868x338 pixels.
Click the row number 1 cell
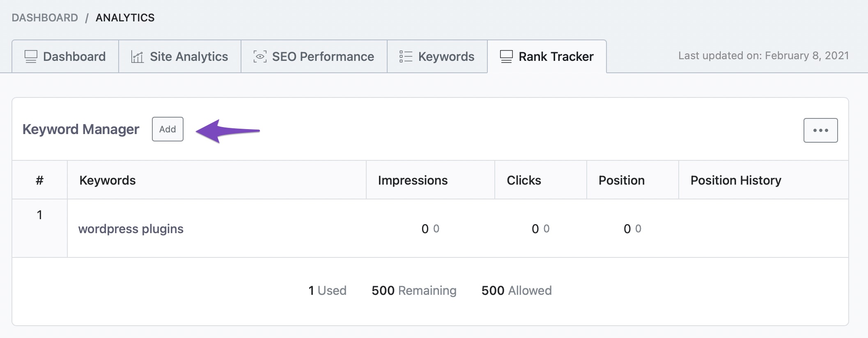[39, 215]
